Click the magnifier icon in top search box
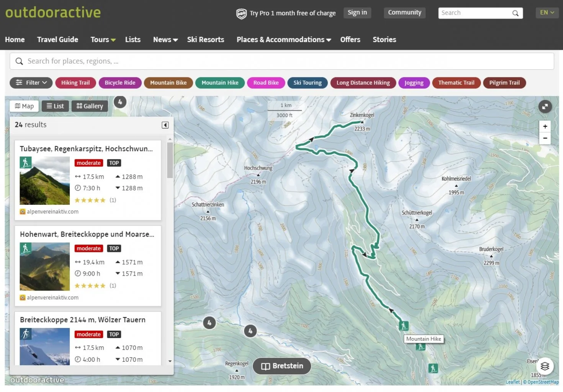563x392 pixels. tap(516, 13)
